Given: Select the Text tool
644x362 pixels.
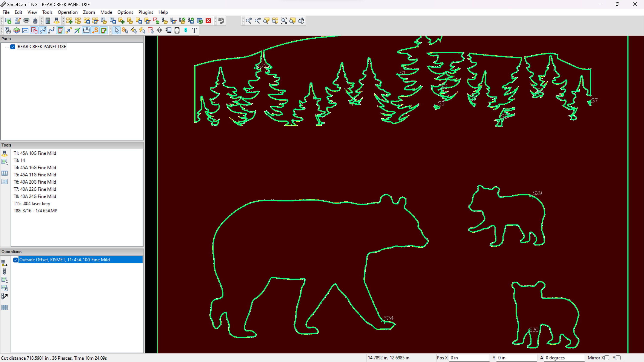Looking at the screenshot, I should pyautogui.click(x=194, y=30).
